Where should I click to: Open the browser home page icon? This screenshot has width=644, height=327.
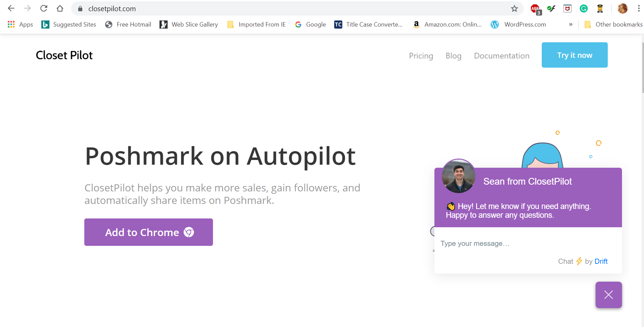(x=60, y=8)
